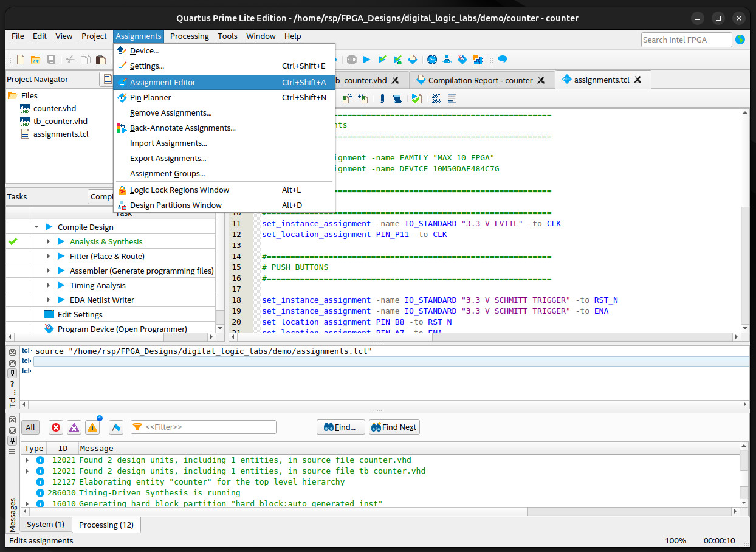Click the Find Next button
Screen dimensions: 756x552
click(394, 427)
